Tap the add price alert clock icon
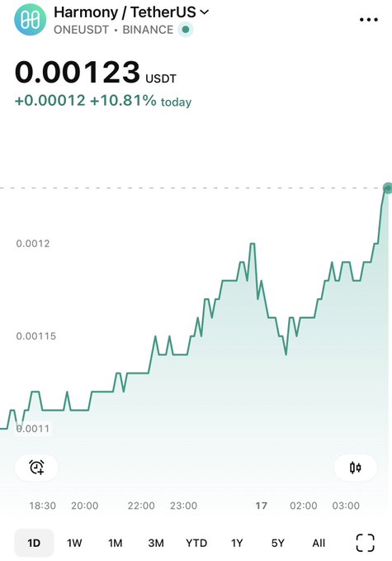The width and height of the screenshot is (392, 561). 36,468
